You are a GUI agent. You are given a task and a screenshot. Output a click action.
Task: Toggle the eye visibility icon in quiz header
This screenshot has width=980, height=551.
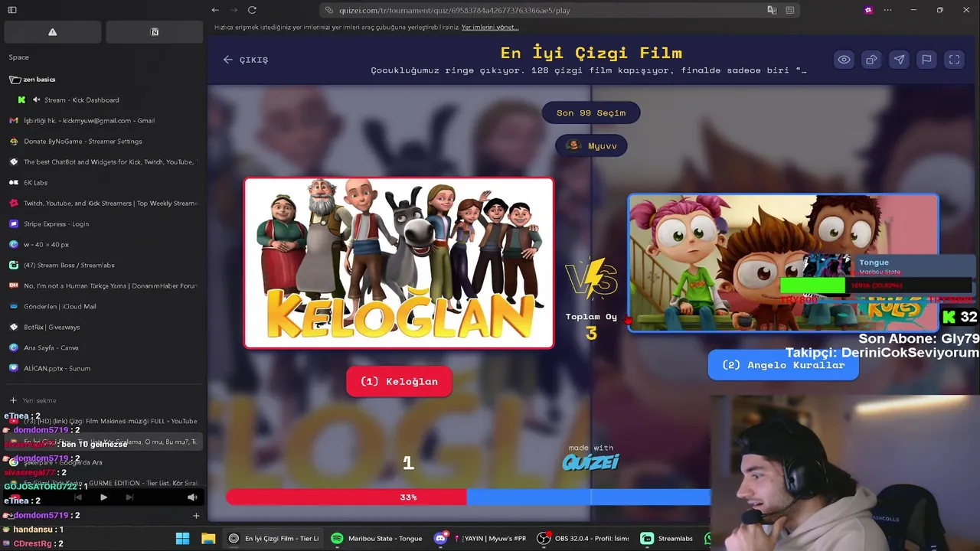tap(844, 60)
